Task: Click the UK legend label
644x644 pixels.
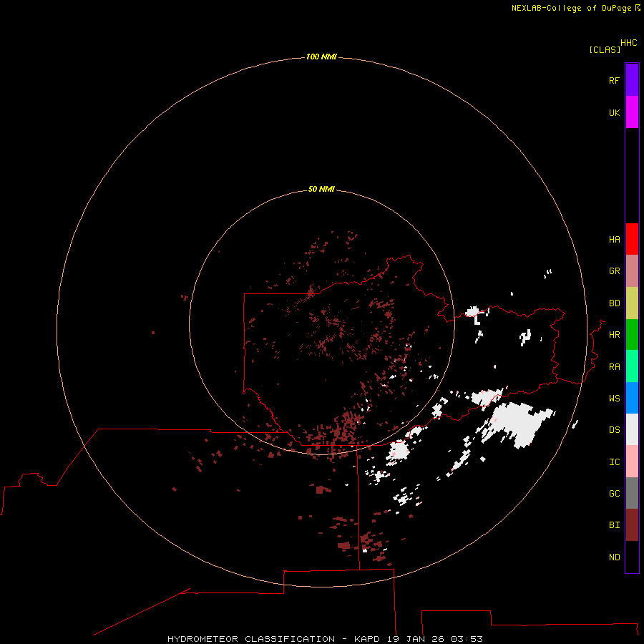Action: (615, 112)
